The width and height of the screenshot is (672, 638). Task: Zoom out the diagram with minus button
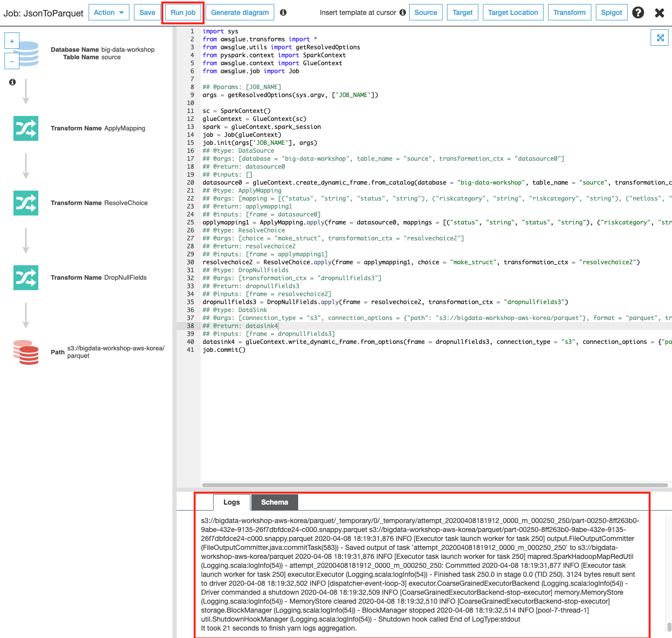(12, 61)
